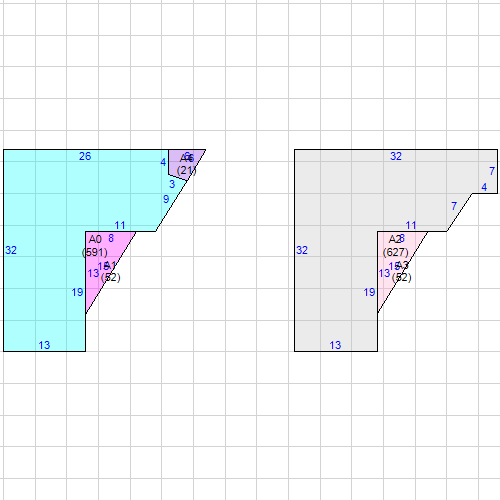Click the '4' label left of the purple region

pyautogui.click(x=163, y=162)
